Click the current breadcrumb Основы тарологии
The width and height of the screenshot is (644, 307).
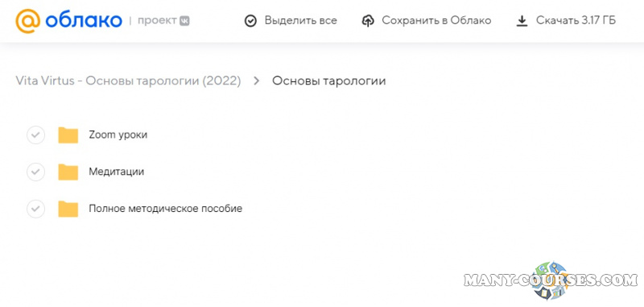pos(329,81)
